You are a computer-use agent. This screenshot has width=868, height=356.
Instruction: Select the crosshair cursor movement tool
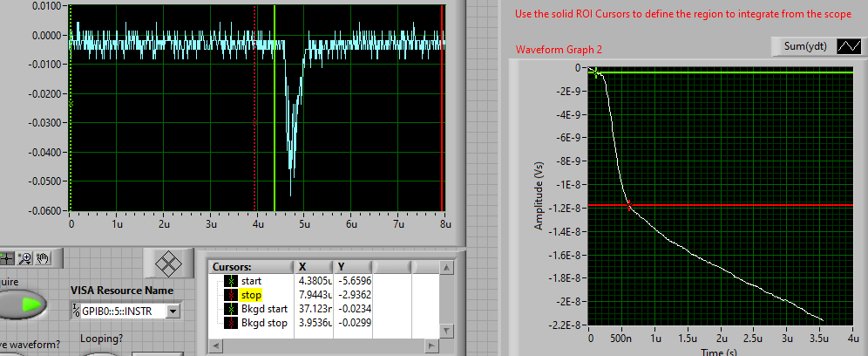7,258
